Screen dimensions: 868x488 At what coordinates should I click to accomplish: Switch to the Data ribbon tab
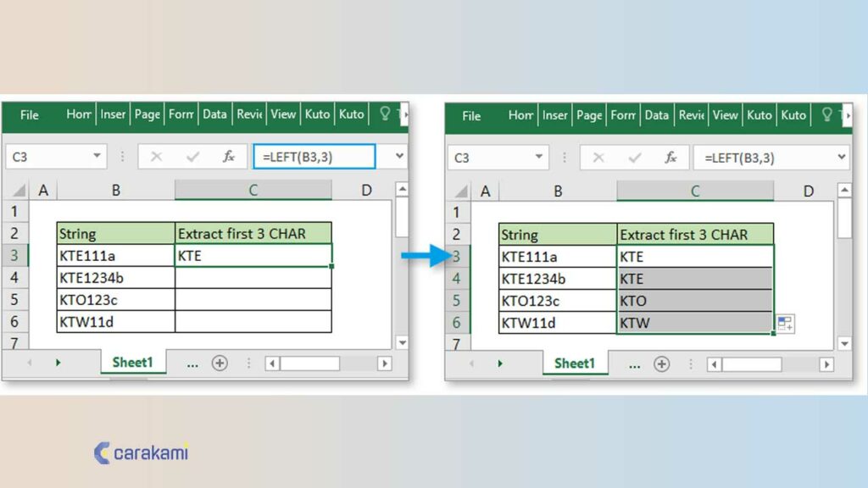point(214,114)
